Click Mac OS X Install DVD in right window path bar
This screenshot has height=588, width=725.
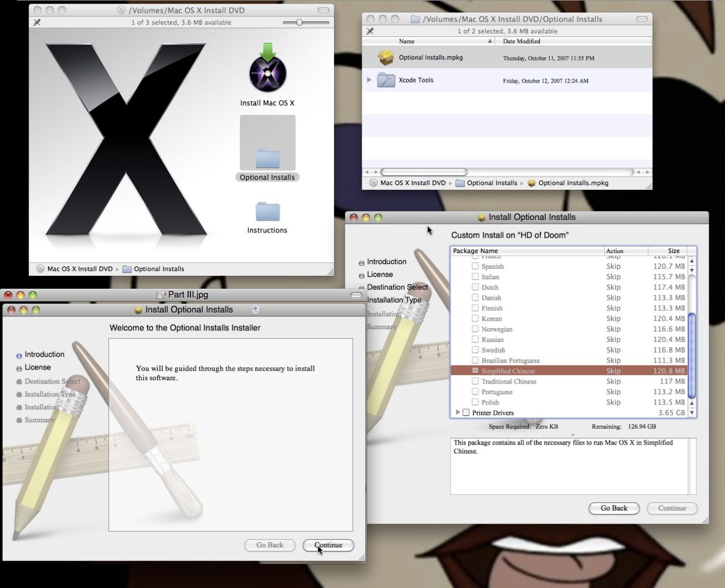coord(407,183)
